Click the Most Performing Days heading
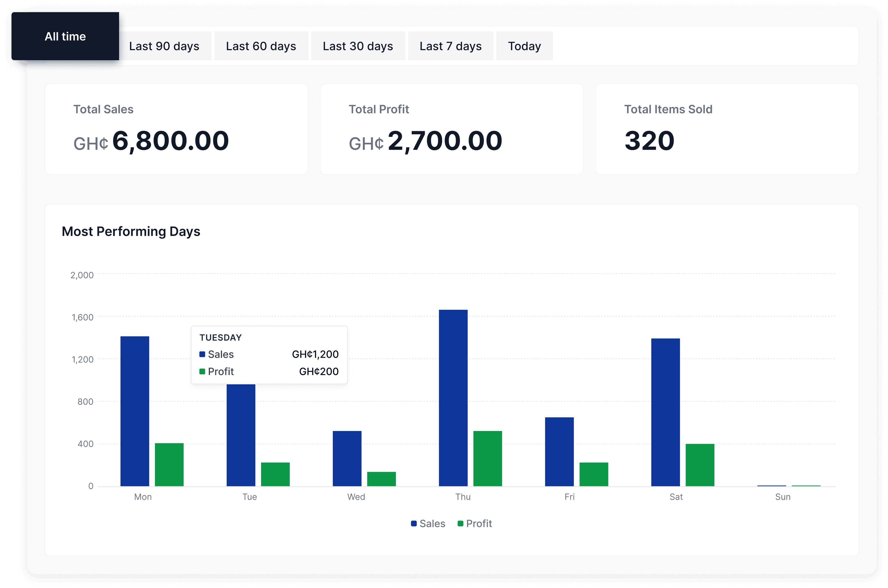 (x=131, y=231)
